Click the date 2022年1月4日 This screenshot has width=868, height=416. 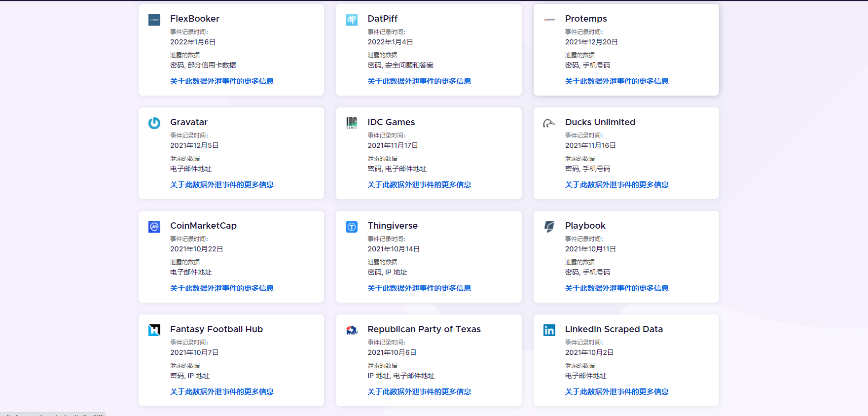pyautogui.click(x=390, y=42)
